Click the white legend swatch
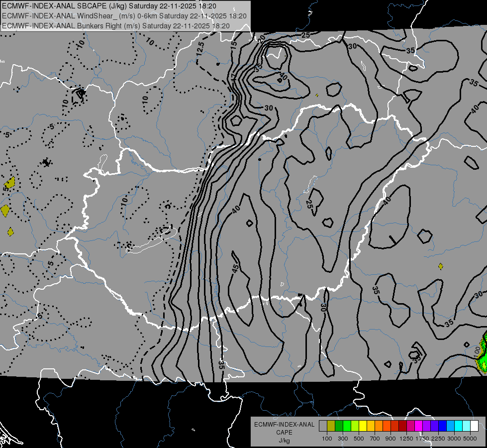 click(x=474, y=426)
